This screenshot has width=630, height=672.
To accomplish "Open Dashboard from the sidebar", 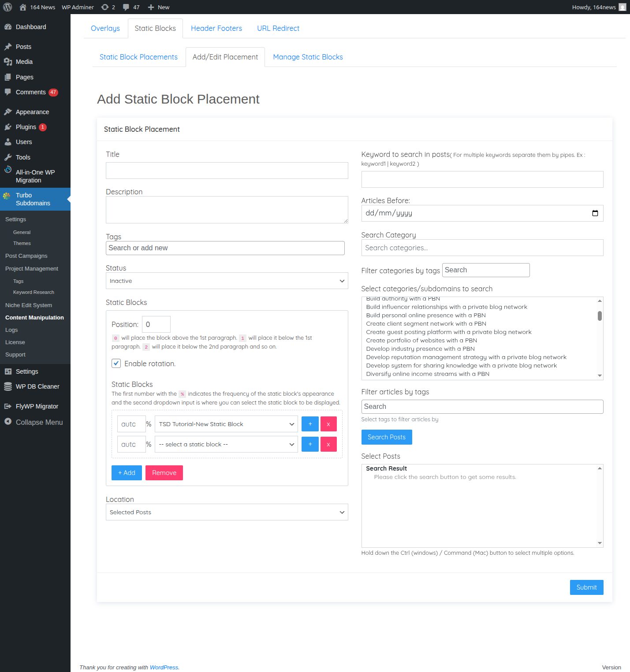I will coord(30,27).
